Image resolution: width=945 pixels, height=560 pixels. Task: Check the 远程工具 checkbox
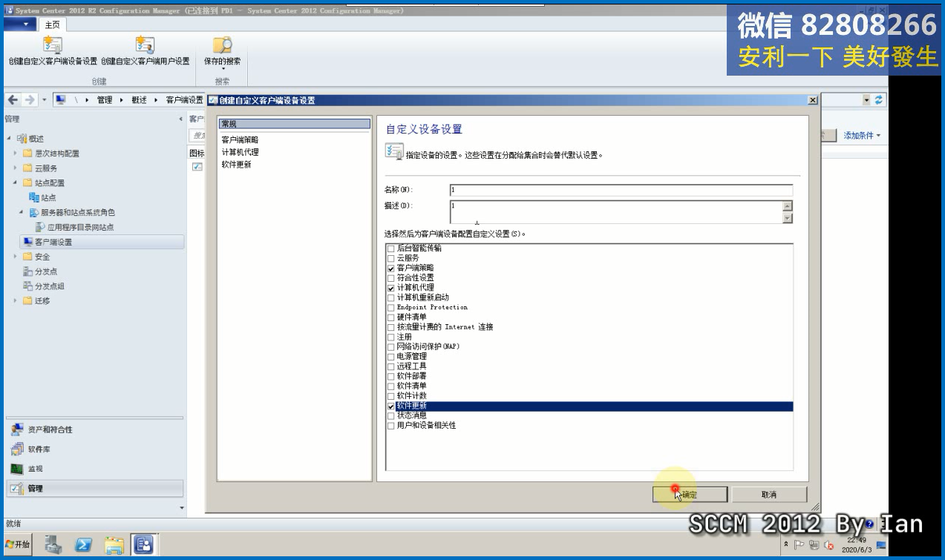tap(391, 366)
